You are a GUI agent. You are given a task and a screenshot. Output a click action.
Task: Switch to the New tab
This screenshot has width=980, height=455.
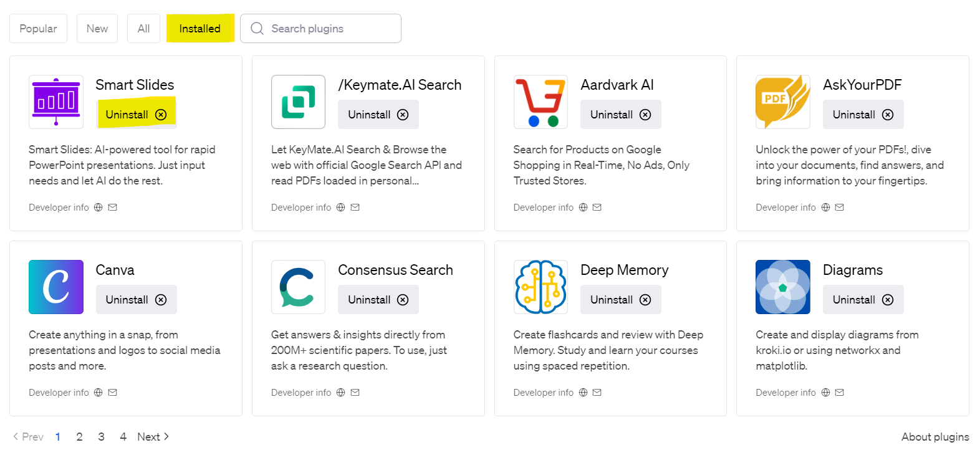pyautogui.click(x=97, y=29)
